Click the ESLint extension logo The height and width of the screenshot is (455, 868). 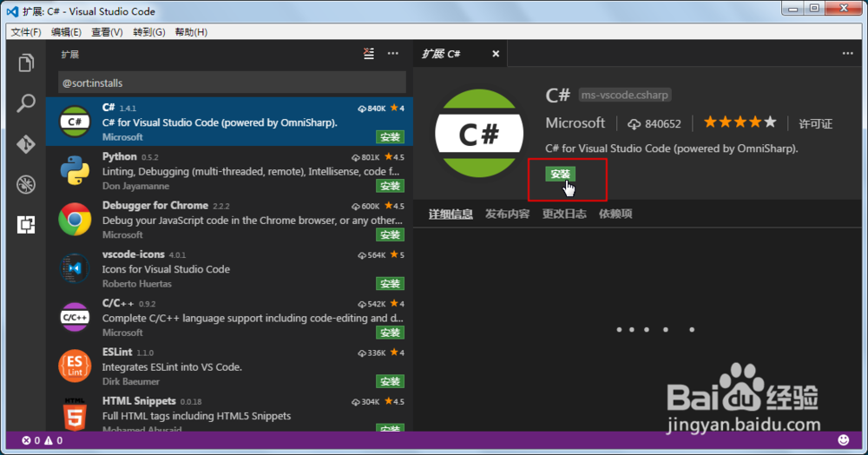pyautogui.click(x=75, y=366)
